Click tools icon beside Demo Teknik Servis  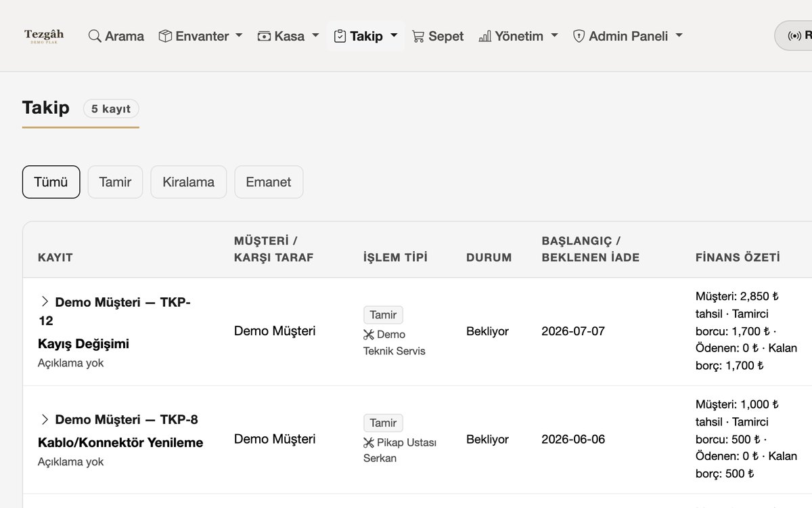point(369,335)
